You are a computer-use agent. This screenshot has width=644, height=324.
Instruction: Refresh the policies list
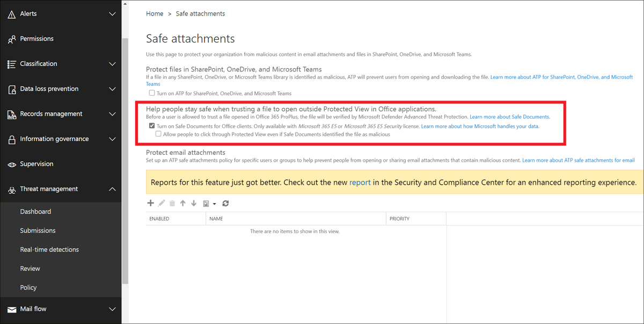click(x=225, y=203)
